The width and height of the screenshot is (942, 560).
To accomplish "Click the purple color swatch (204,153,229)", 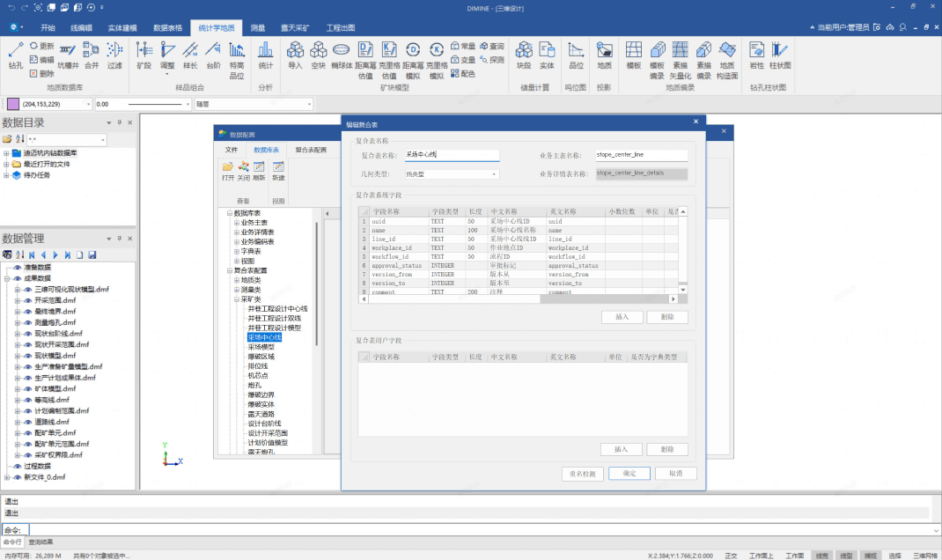I will pos(13,104).
